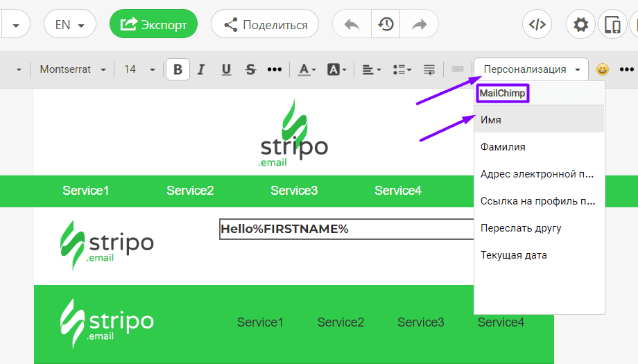Choose Фамилия merge tag option

[x=503, y=147]
